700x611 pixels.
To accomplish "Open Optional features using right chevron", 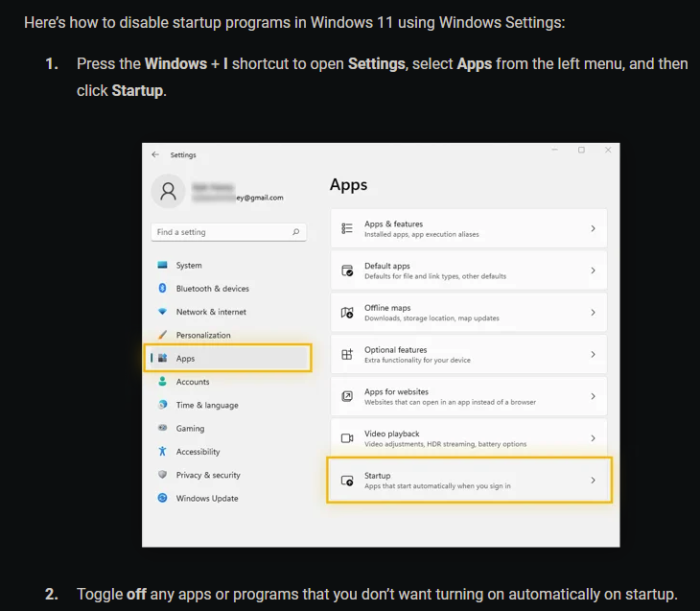I will [593, 354].
